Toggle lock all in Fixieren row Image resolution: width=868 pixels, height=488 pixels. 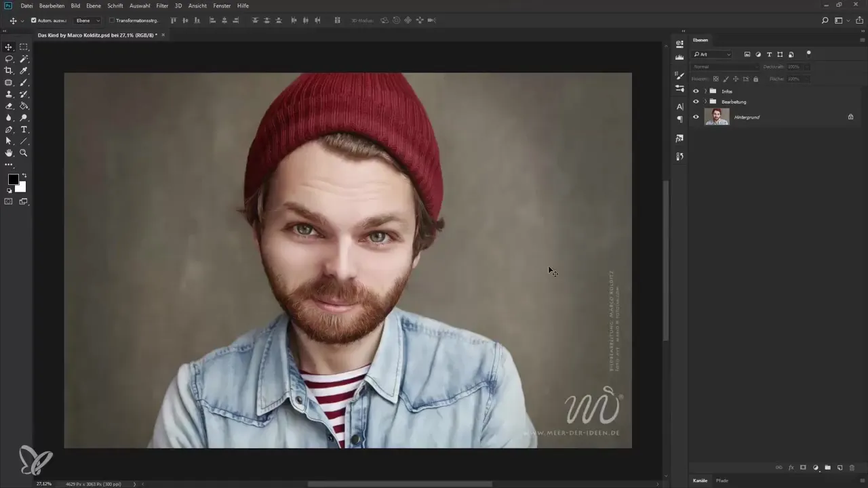coord(755,79)
